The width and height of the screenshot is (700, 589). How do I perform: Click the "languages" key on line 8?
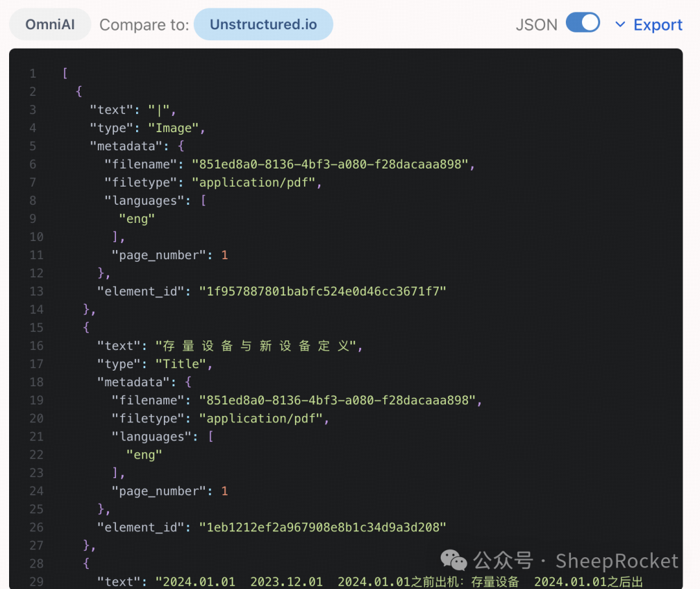(x=145, y=201)
